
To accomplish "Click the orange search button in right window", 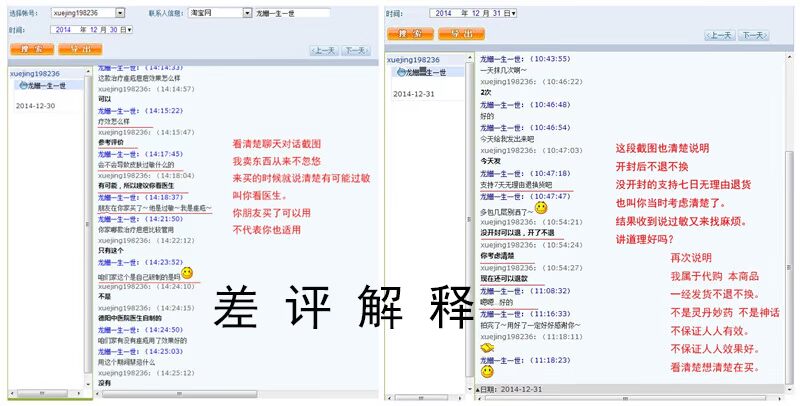I will tap(412, 33).
